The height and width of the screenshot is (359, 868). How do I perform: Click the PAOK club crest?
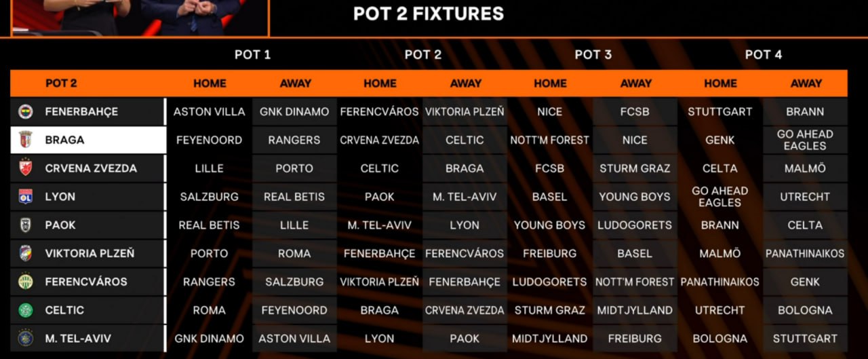click(x=26, y=225)
